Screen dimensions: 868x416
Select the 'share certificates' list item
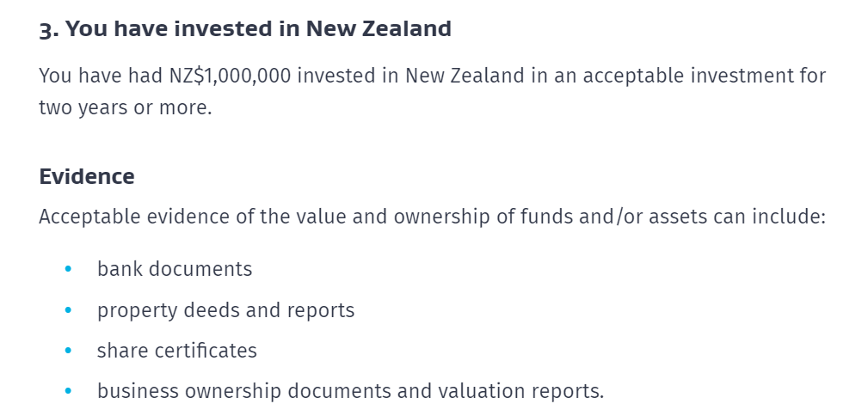(177, 351)
